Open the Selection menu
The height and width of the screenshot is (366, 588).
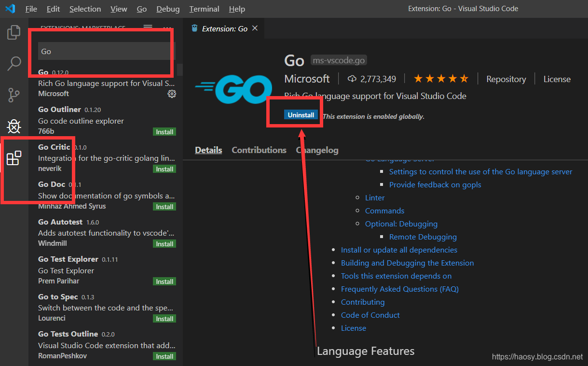(x=85, y=9)
